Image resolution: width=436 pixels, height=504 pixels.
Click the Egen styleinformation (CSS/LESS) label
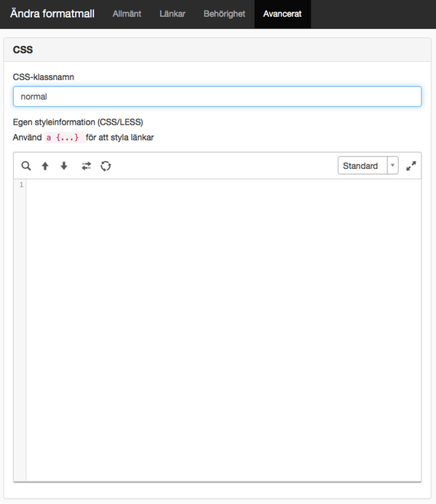coord(78,122)
